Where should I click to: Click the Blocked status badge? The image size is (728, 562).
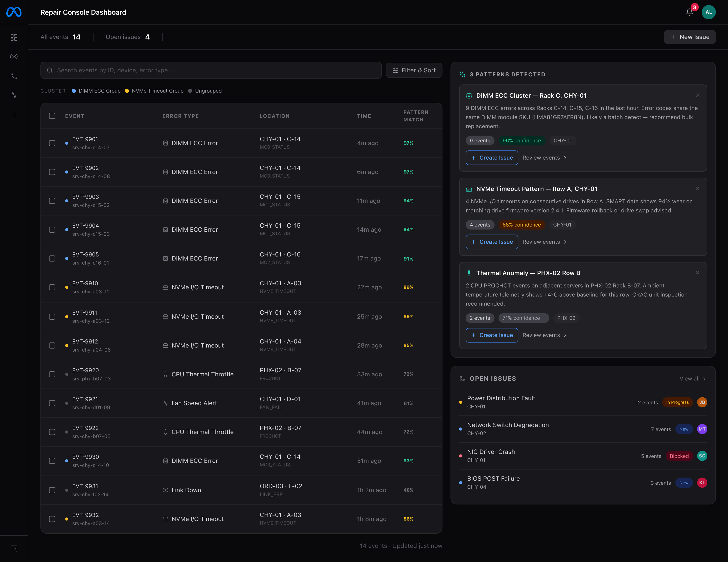click(679, 456)
